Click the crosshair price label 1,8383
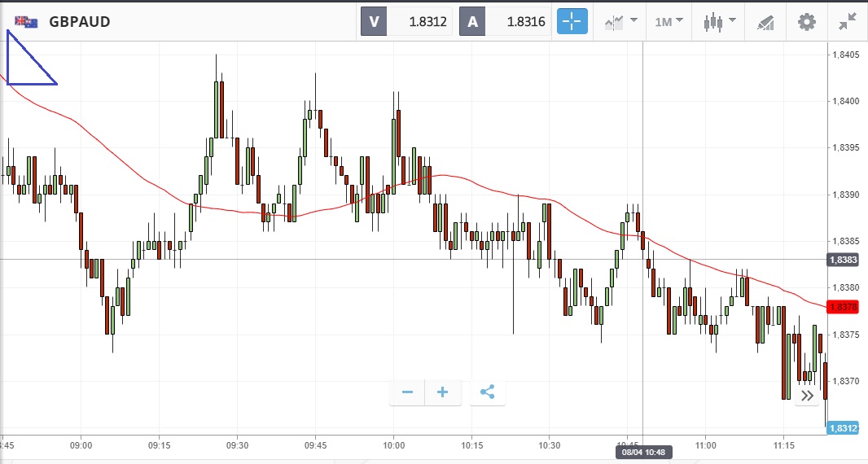The height and width of the screenshot is (464, 868). [843, 260]
